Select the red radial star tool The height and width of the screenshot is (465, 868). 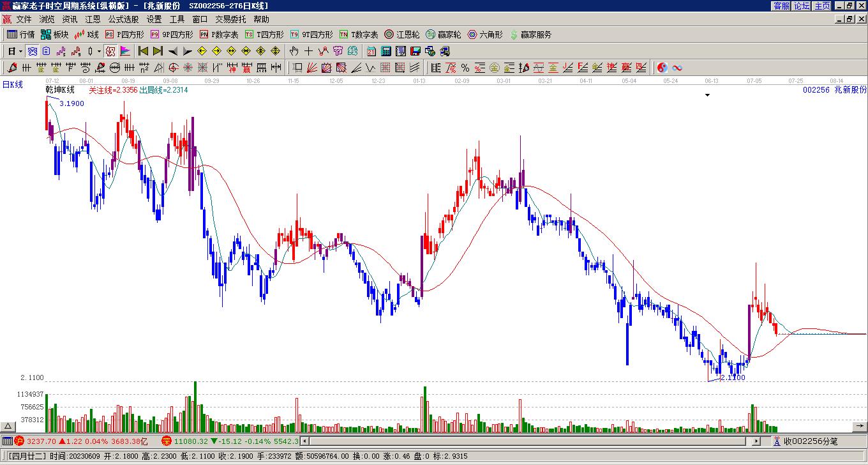point(188,68)
